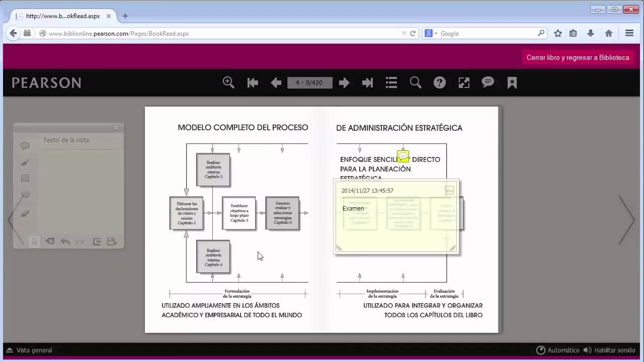Image resolution: width=644 pixels, height=362 pixels.
Task: Toggle fullscreen view icon
Action: pyautogui.click(x=464, y=83)
